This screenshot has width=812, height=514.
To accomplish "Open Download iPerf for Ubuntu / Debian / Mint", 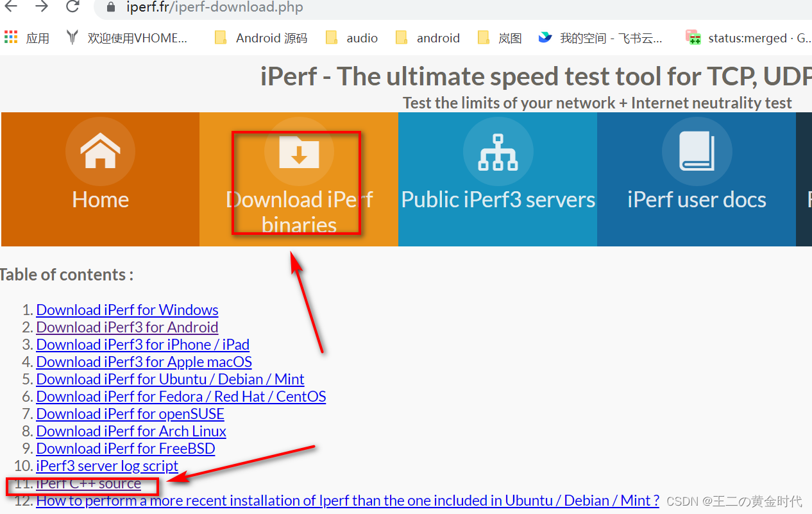I will coord(170,379).
